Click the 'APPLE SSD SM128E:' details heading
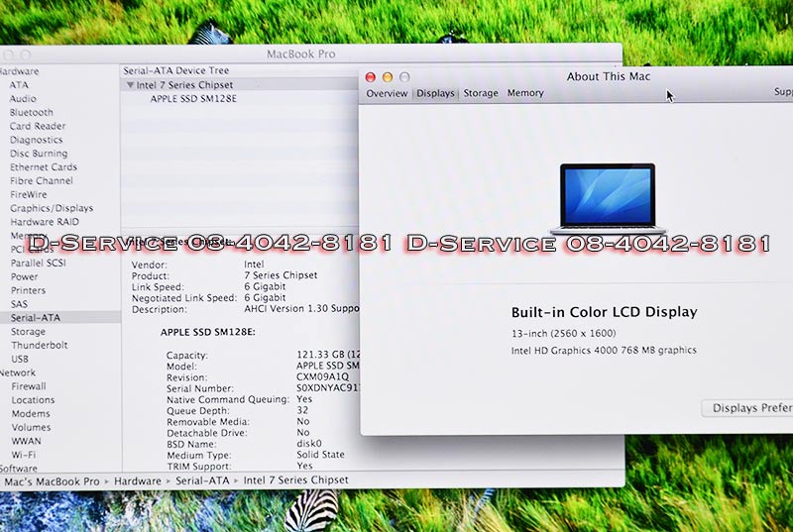Screen dimensions: 793x532 pyautogui.click(x=208, y=332)
